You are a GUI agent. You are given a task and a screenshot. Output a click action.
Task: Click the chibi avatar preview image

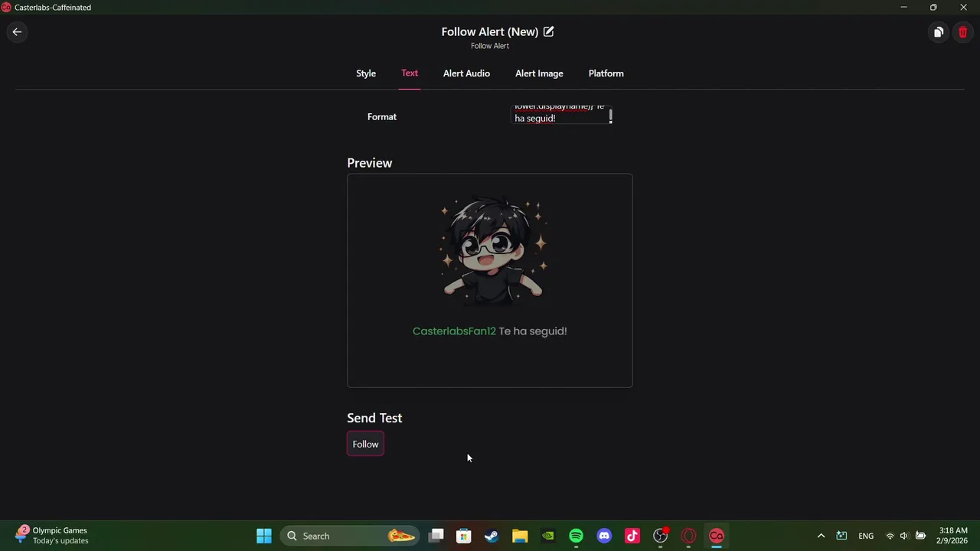pyautogui.click(x=493, y=250)
